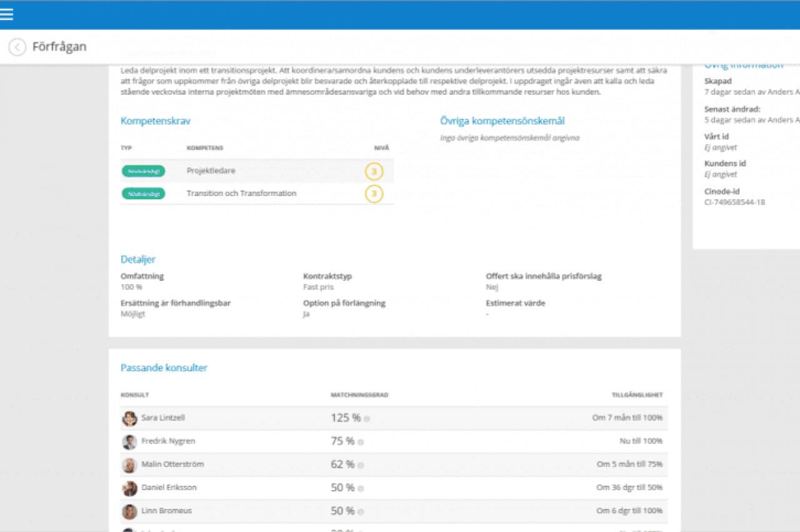Viewport: 800px width, 532px height.
Task: Click level 3 circle for Transition och Transformation
Action: [374, 194]
